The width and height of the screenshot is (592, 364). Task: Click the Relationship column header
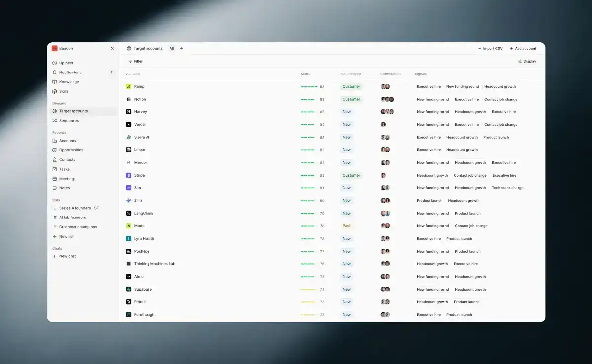(x=350, y=74)
